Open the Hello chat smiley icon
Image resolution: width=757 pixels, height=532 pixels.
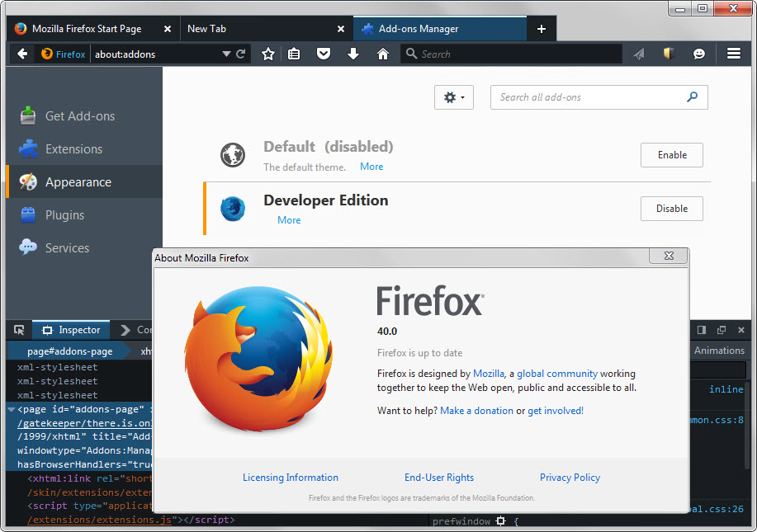(699, 54)
